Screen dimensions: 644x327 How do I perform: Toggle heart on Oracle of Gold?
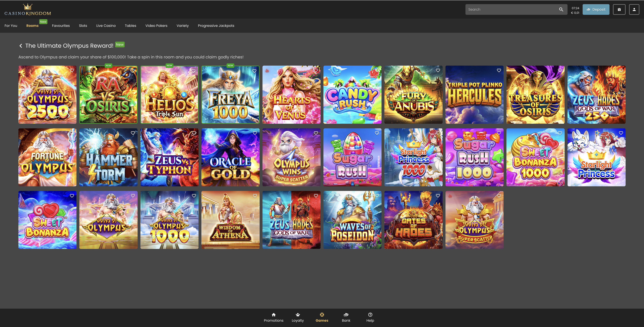pyautogui.click(x=255, y=133)
